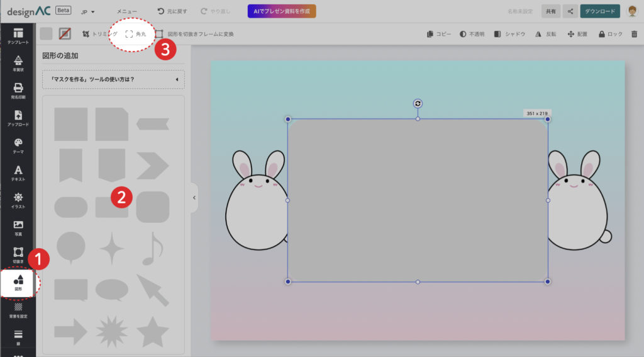Select the アップロード sidebar icon
644x357 pixels.
point(18,118)
